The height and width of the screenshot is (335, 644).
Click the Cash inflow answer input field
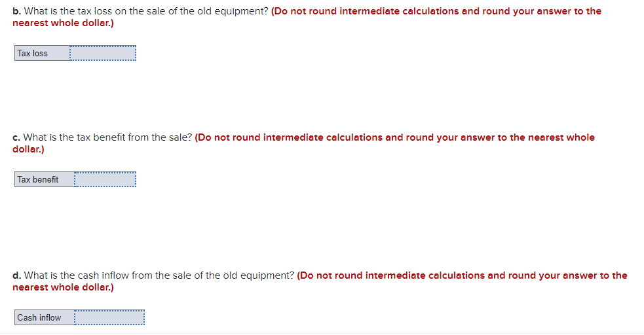click(x=109, y=317)
